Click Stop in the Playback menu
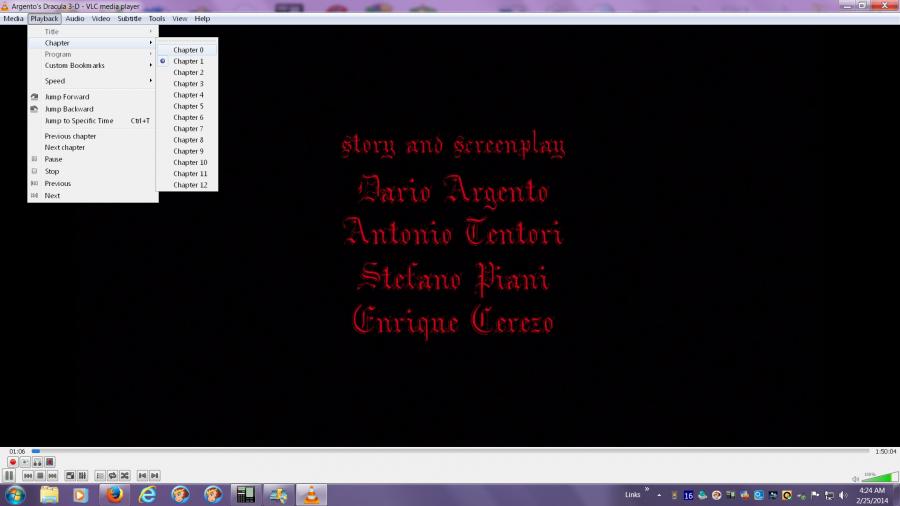Viewport: 900px width, 506px height. 92,172
